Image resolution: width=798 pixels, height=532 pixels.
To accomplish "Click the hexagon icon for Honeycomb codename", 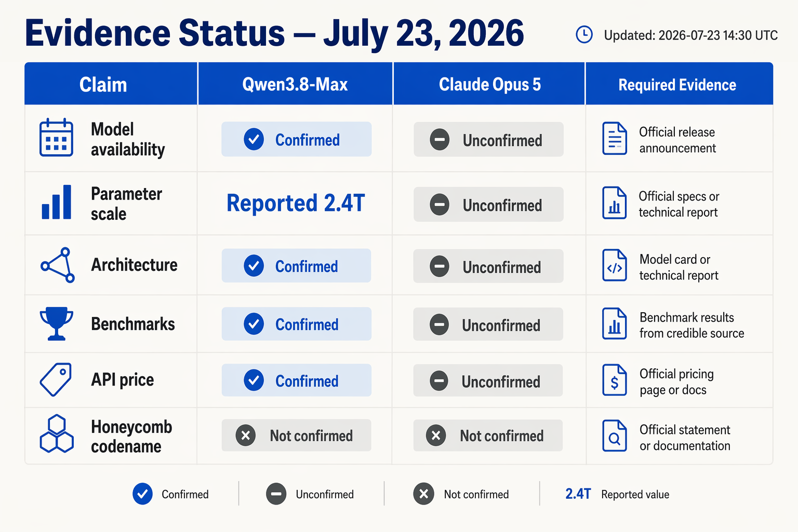I will [56, 434].
